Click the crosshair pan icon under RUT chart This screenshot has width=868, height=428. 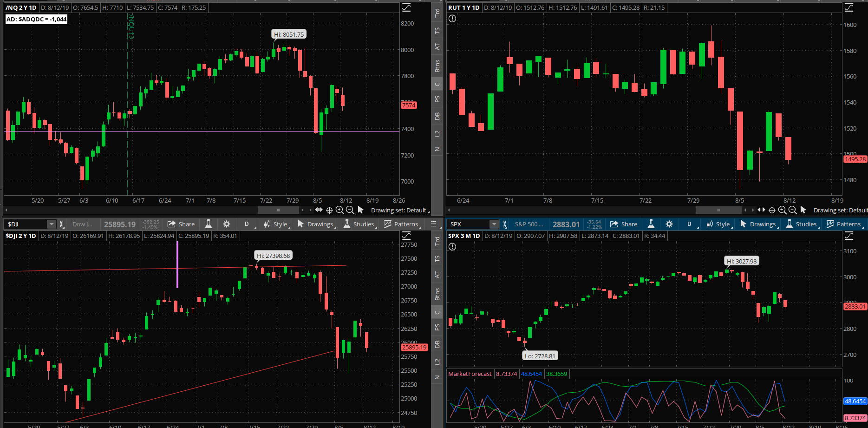point(772,210)
